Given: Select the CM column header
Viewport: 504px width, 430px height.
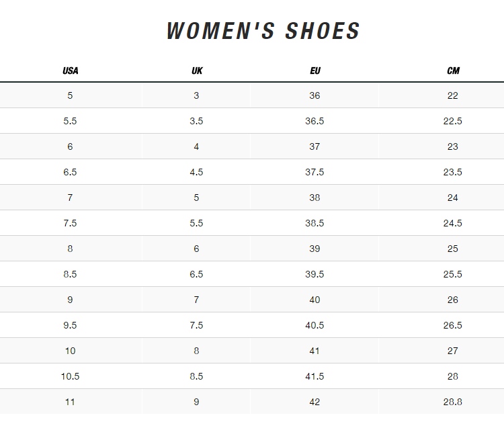Looking at the screenshot, I should [453, 71].
